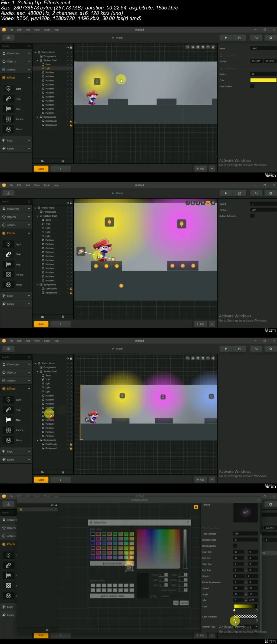Open the settings gear in the 00:04:36 frame

tap(271, 38)
